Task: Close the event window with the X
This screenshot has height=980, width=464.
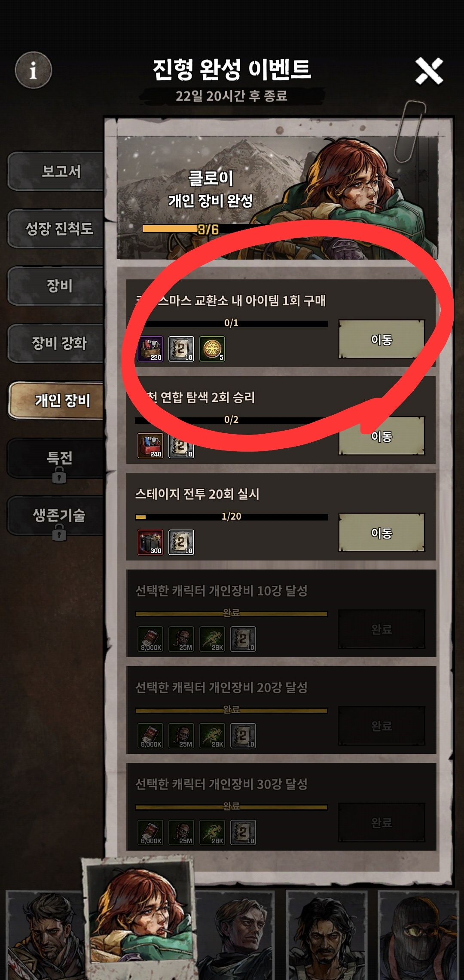Action: tap(429, 71)
